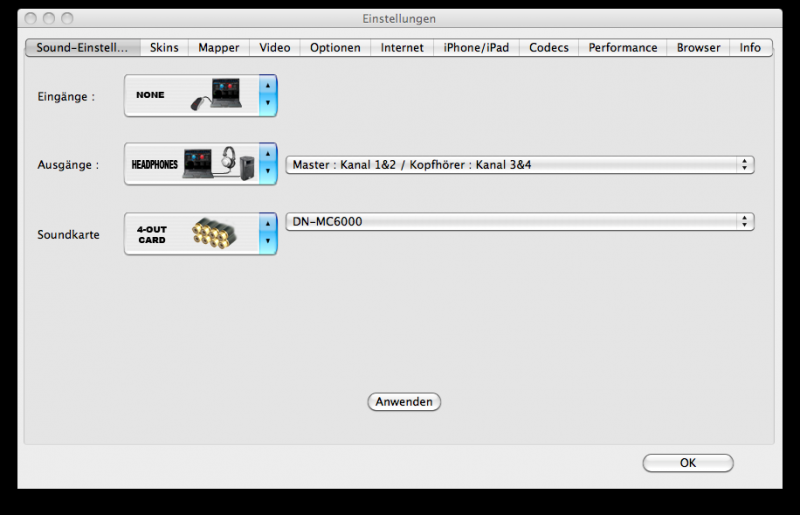This screenshot has width=800, height=515.
Task: Open the Browser tab
Action: point(698,47)
